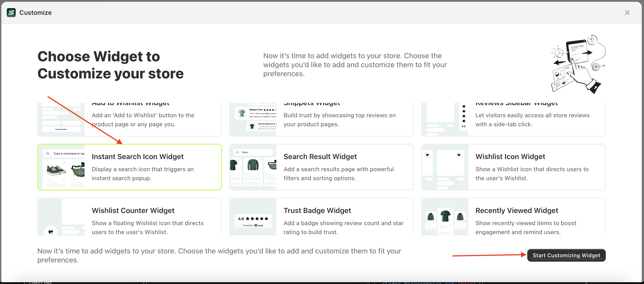644x284 pixels.
Task: Click the search magnifier in Instant Search preview
Action: tap(47, 153)
